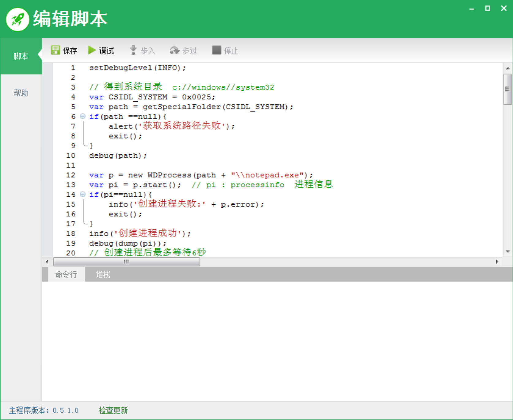This screenshot has height=420, width=513.
Task: Select the 脚本 sidebar section
Action: [21, 56]
